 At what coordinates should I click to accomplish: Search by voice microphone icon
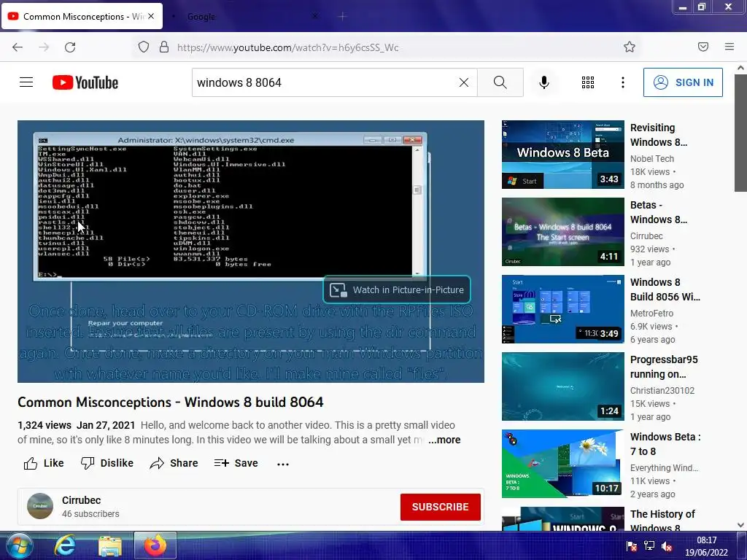543,82
